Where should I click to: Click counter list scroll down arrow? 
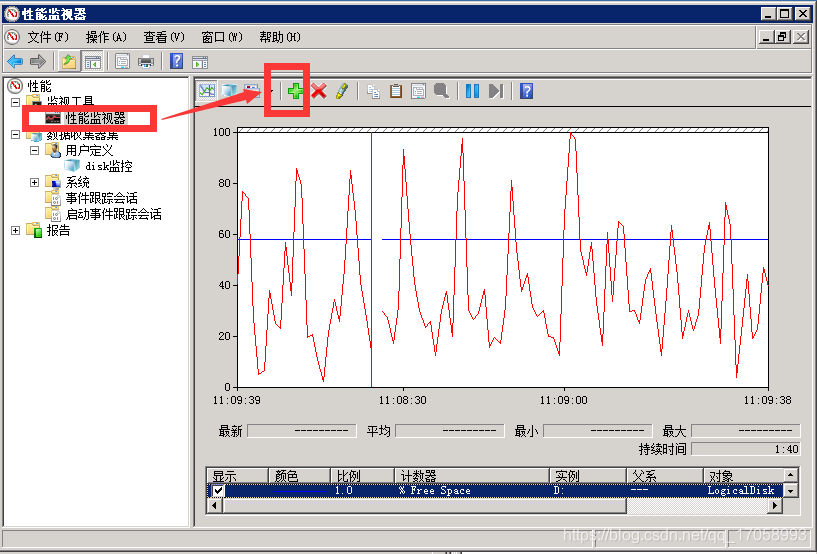790,491
